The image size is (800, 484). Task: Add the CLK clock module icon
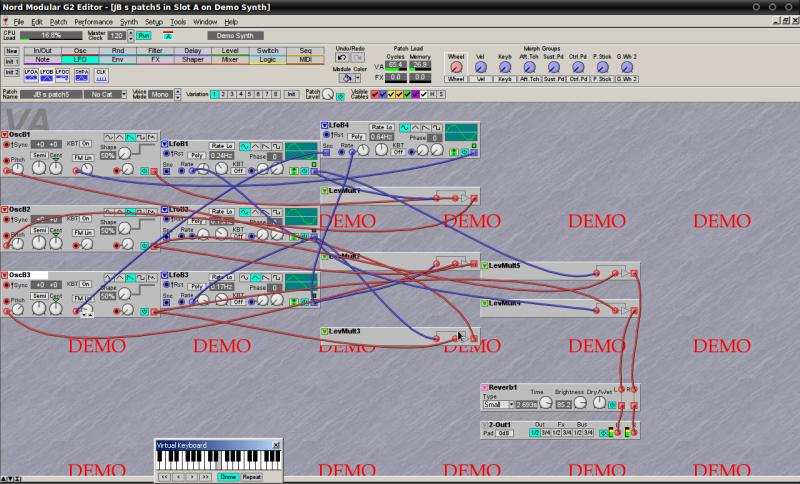coord(101,75)
